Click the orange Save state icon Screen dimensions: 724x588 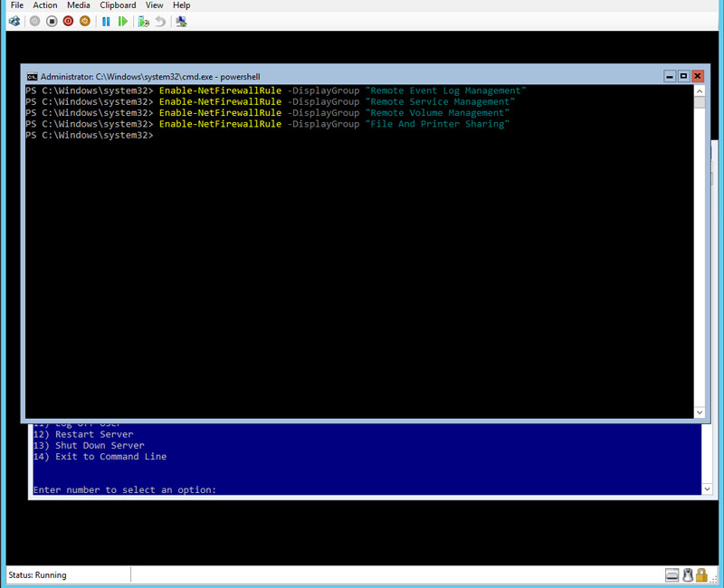[85, 21]
